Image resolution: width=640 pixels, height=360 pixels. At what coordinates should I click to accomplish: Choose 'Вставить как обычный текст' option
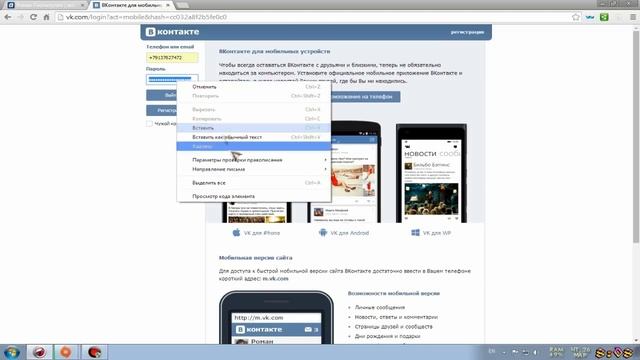click(x=253, y=137)
